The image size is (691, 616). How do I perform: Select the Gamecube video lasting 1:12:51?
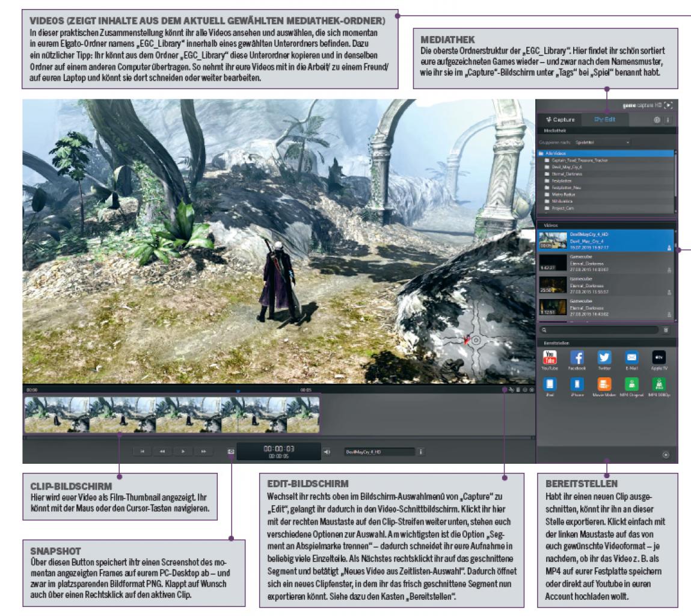pos(606,308)
